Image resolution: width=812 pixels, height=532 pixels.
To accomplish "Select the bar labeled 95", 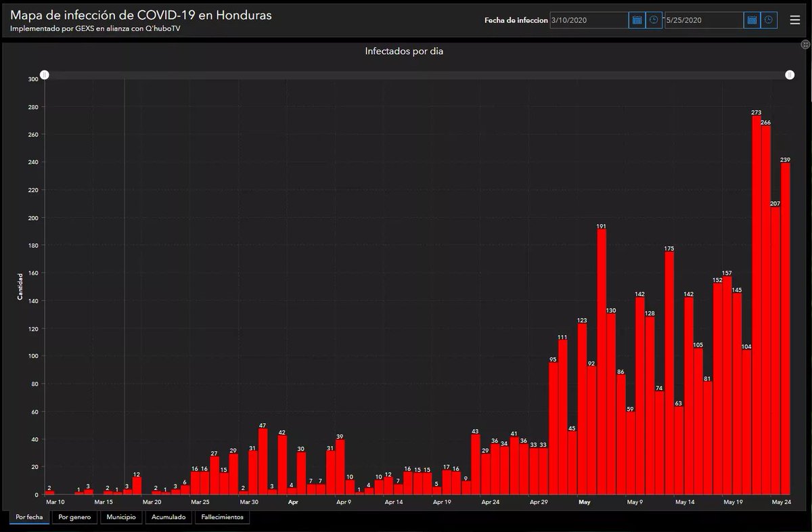I will pyautogui.click(x=554, y=429).
